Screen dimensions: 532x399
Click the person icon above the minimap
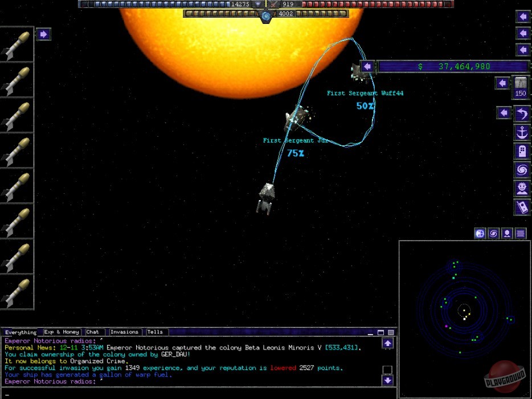506,233
